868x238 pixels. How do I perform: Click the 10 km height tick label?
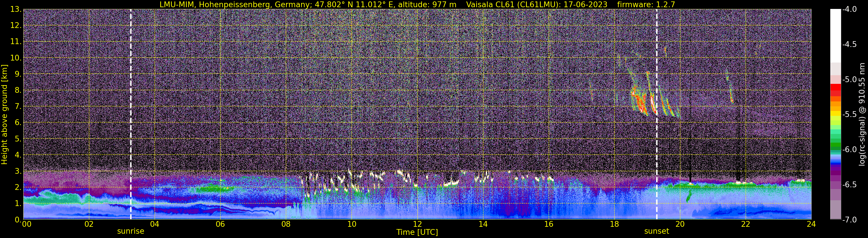click(x=16, y=58)
